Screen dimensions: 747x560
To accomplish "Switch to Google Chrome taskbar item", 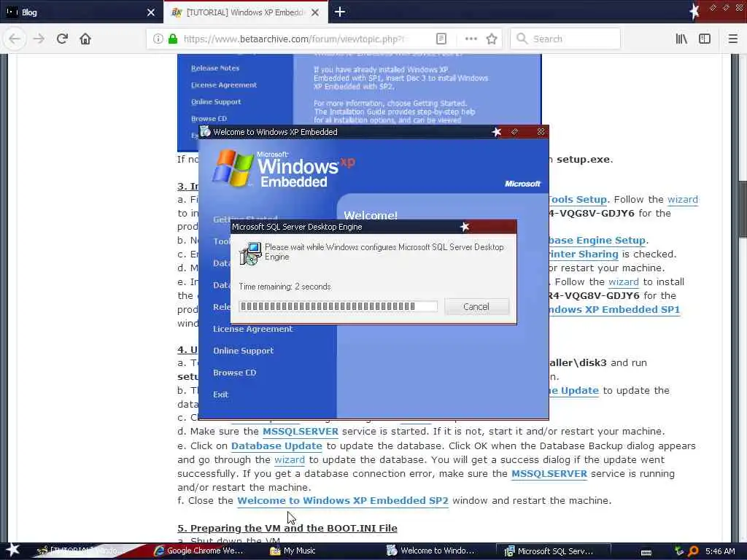I will click(x=199, y=551).
